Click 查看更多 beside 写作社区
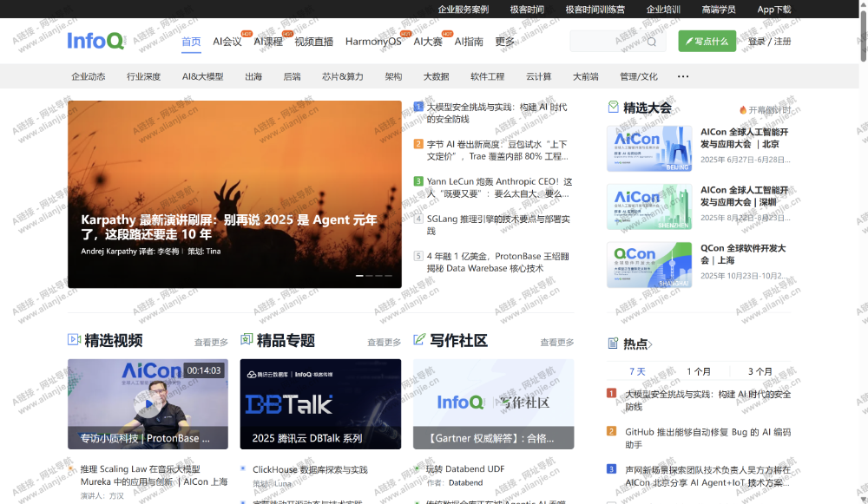 [557, 343]
